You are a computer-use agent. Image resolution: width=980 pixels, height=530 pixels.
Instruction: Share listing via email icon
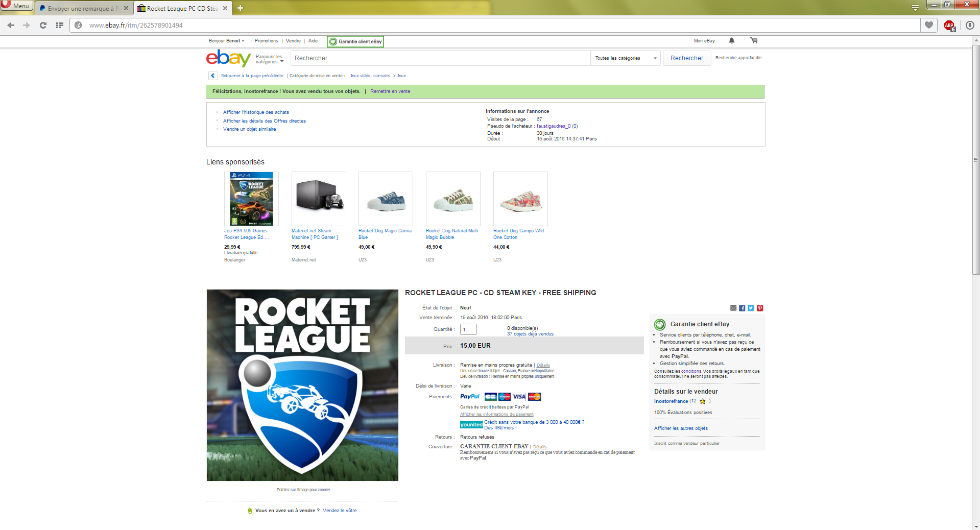(733, 308)
